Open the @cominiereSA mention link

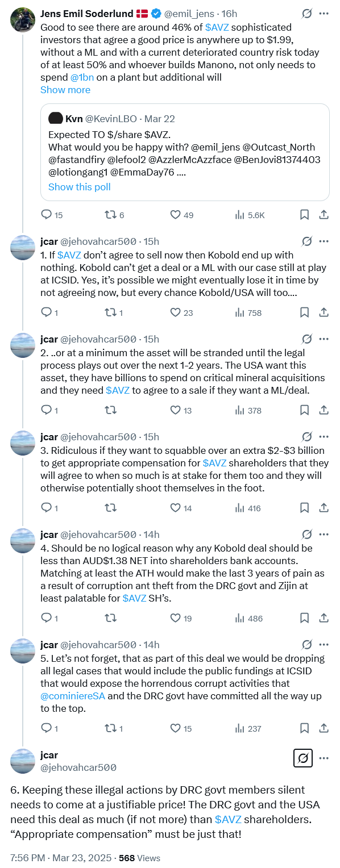coord(73,696)
